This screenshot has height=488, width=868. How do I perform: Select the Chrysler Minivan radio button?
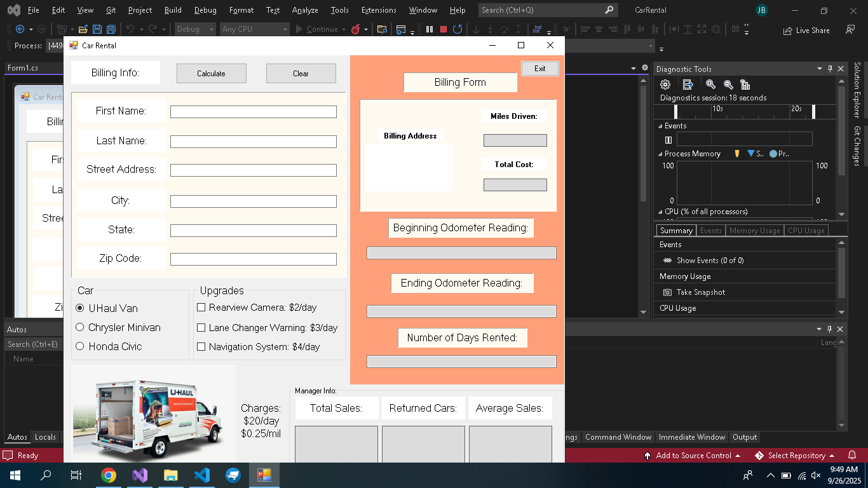(x=80, y=327)
